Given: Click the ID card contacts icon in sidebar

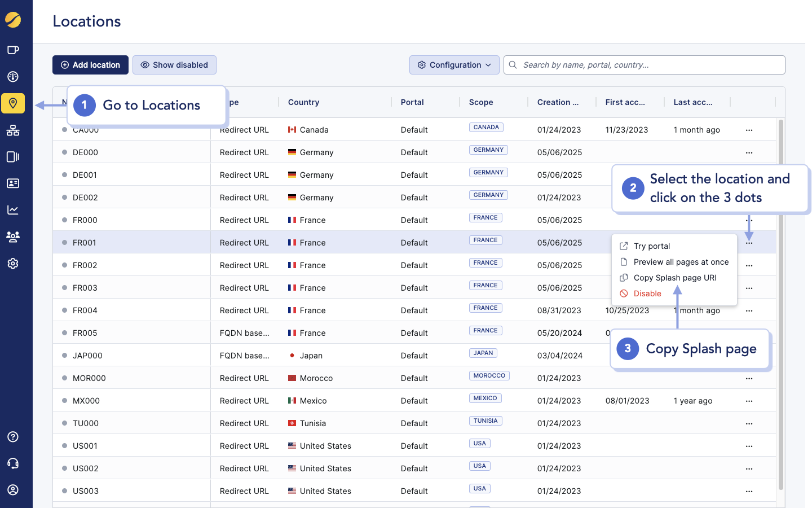Looking at the screenshot, I should pyautogui.click(x=13, y=182).
